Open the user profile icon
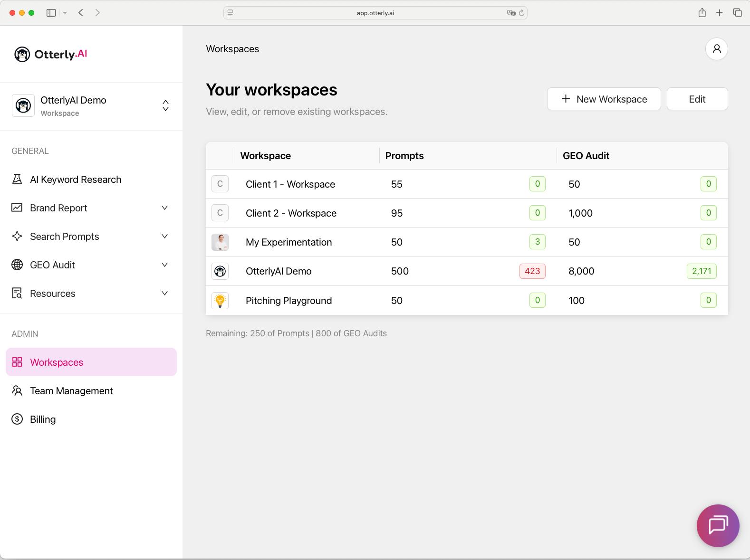The height and width of the screenshot is (560, 750). [717, 49]
